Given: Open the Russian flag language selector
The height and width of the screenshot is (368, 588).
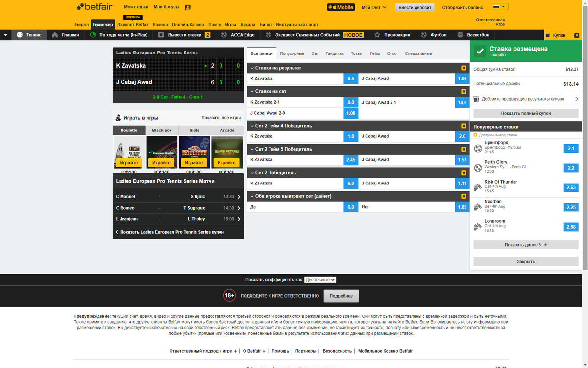Looking at the screenshot, I should [499, 7].
